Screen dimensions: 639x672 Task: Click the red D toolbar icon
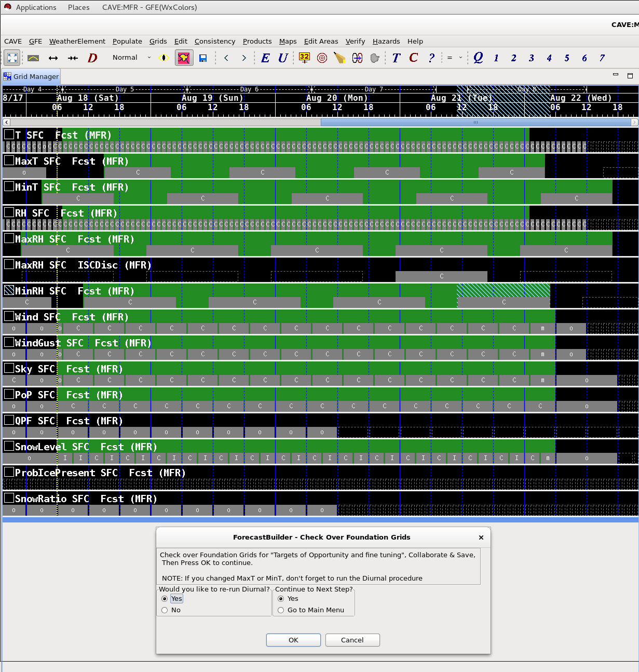click(92, 58)
